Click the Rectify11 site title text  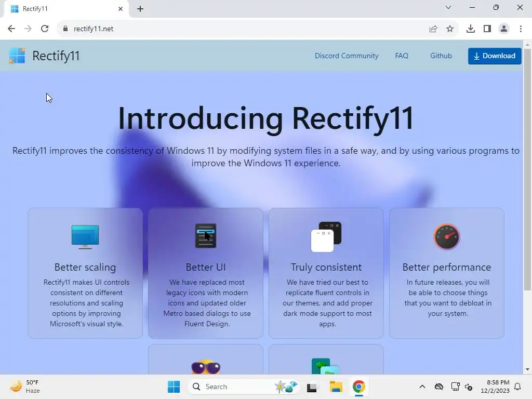[56, 56]
